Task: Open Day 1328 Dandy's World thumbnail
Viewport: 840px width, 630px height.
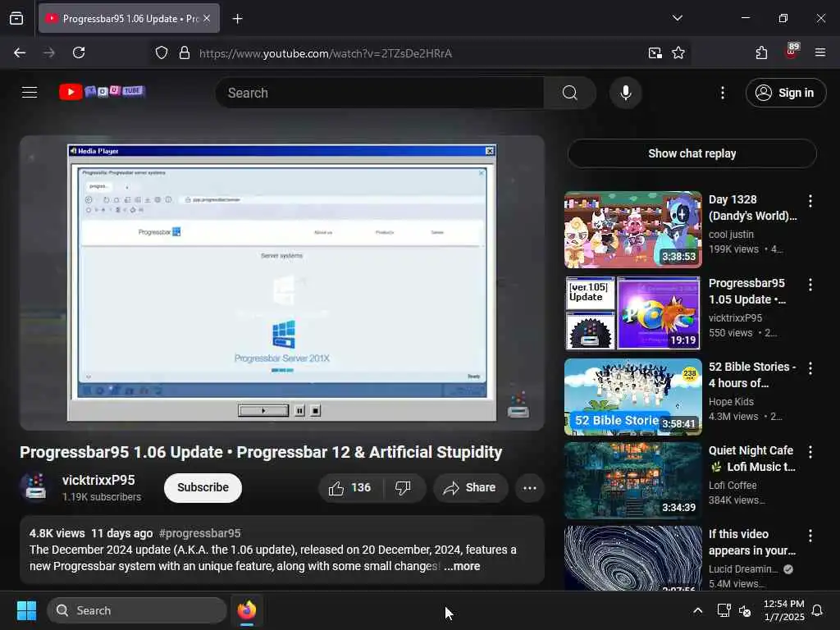Action: pyautogui.click(x=632, y=230)
